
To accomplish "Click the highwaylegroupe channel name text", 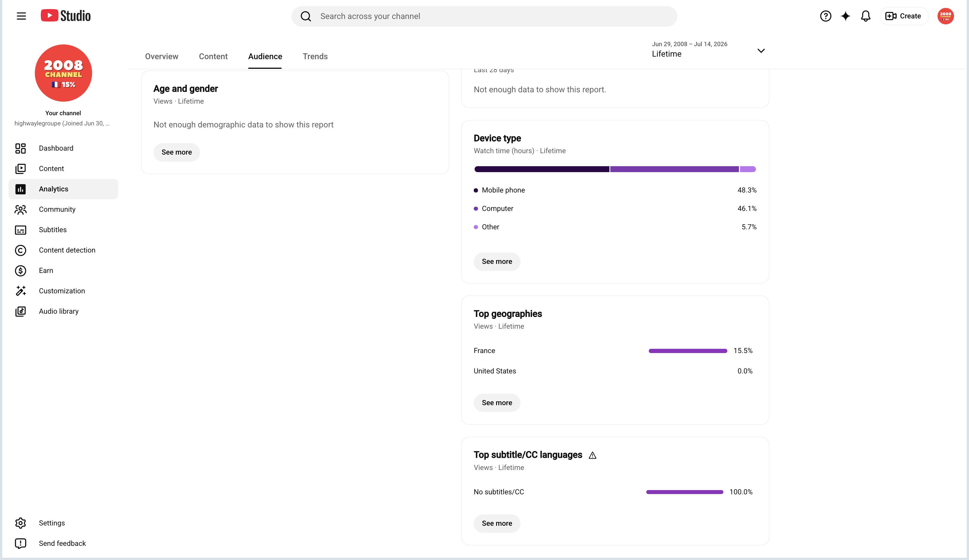I will click(62, 123).
